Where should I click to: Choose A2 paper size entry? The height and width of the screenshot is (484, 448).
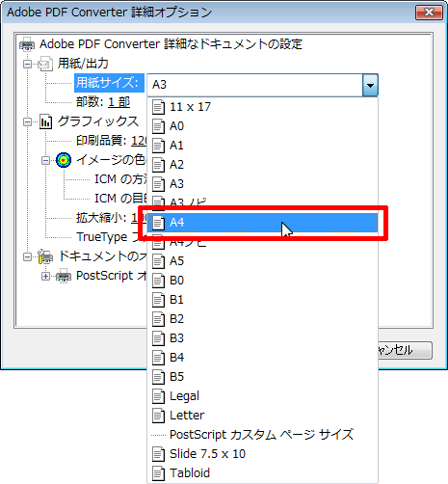(x=262, y=165)
